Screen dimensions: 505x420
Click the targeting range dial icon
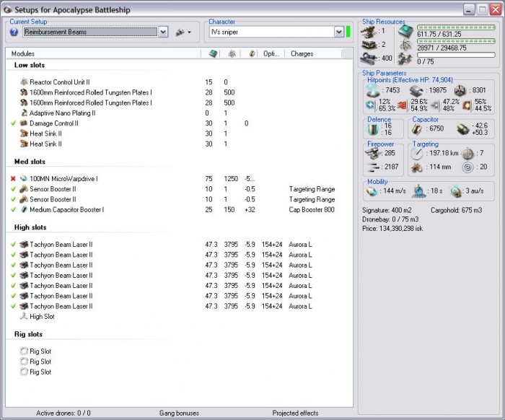tap(417, 154)
